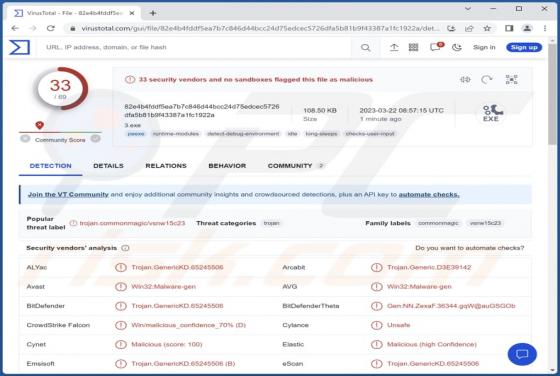Close the VirusTotal browser tab
The width and height of the screenshot is (560, 376).
pos(132,13)
